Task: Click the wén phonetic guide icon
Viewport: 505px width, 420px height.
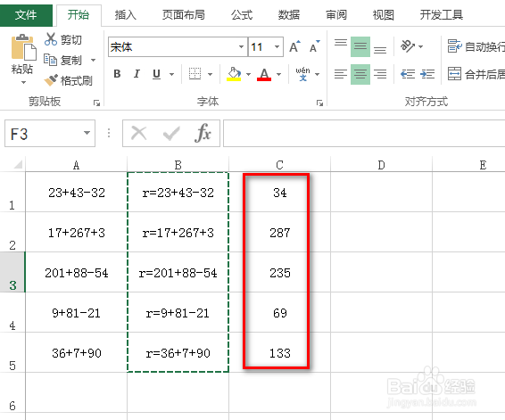Action: tap(302, 74)
